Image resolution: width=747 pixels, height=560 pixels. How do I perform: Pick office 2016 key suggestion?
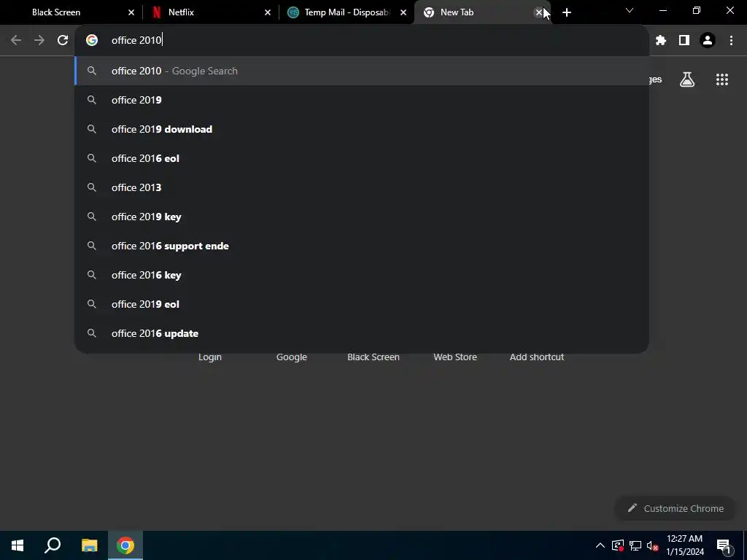pyautogui.click(x=362, y=275)
